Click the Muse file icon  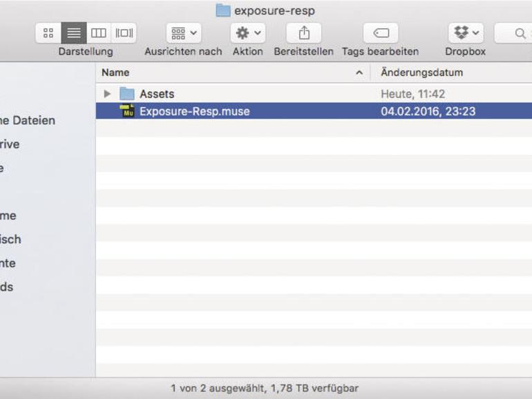tap(127, 111)
